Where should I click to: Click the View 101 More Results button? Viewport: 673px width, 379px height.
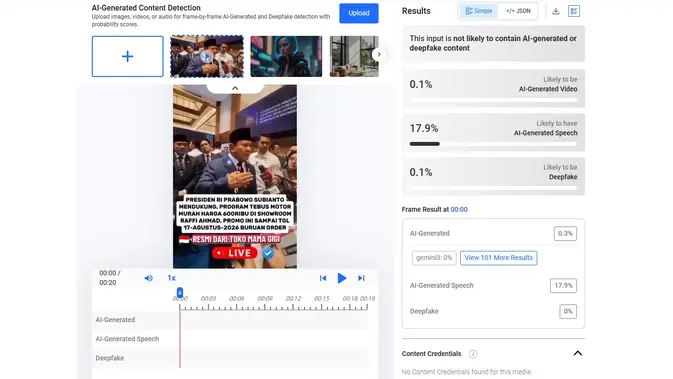pyautogui.click(x=498, y=258)
